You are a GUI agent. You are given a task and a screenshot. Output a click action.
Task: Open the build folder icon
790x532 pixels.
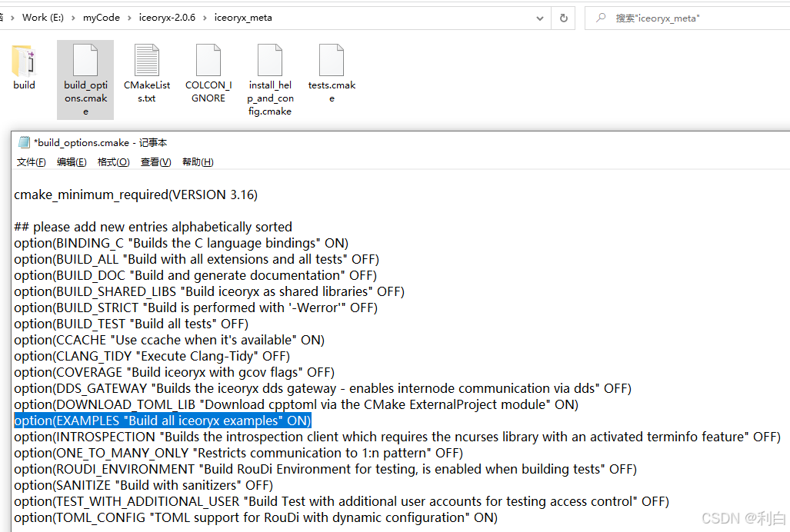pos(24,61)
